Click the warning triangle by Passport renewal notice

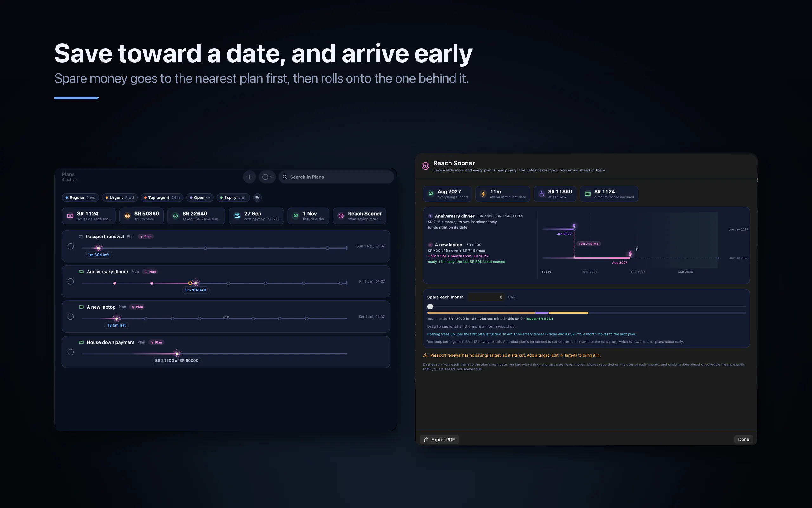425,356
